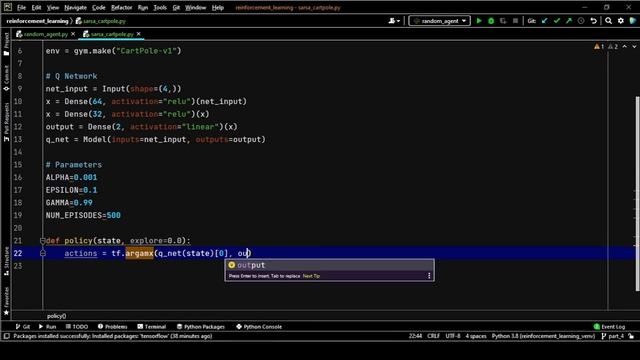Toggle tool window quick-access status bar icon

(x=7, y=336)
